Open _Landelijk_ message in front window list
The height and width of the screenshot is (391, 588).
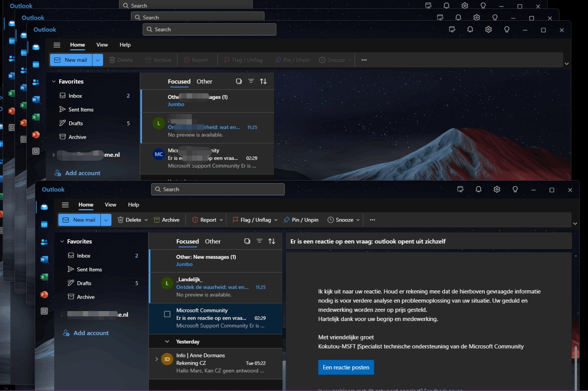click(x=216, y=287)
